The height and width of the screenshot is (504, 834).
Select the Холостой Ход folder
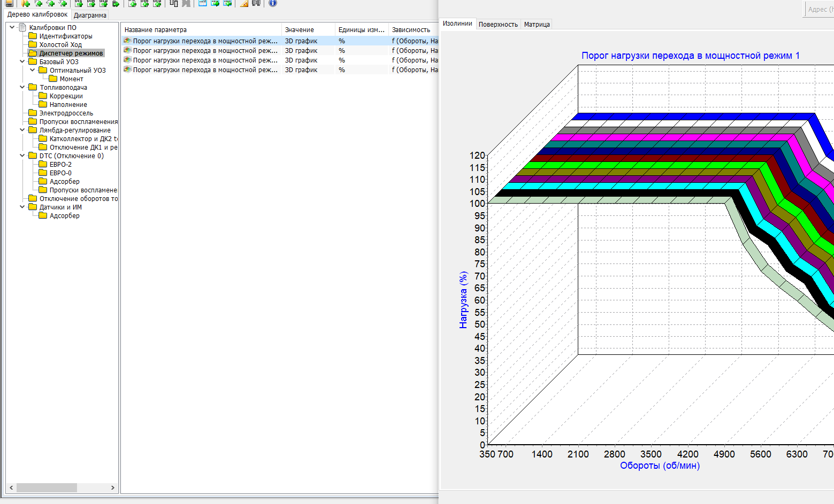60,45
